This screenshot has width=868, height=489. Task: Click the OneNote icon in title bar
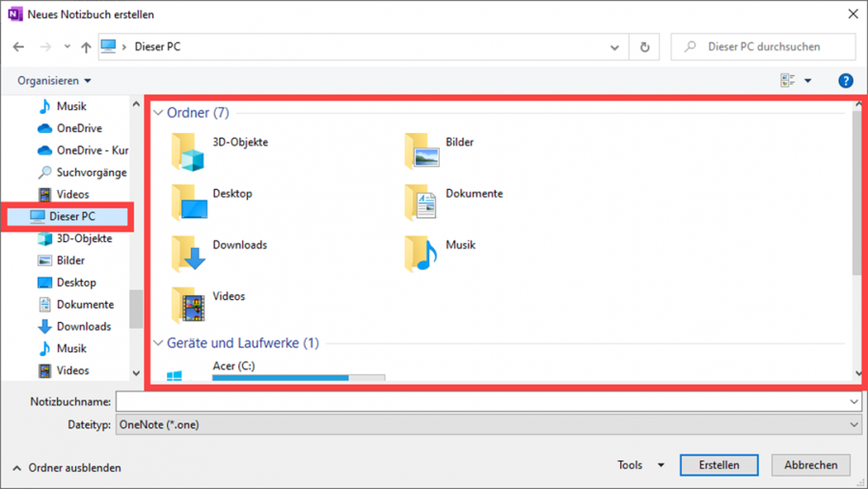point(14,14)
